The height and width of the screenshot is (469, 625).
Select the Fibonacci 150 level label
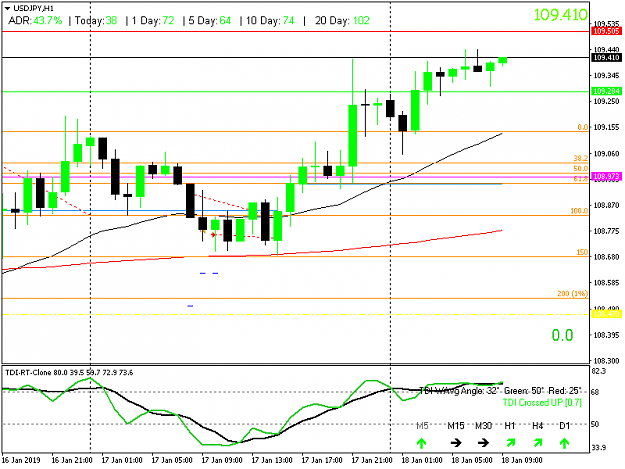pos(582,252)
